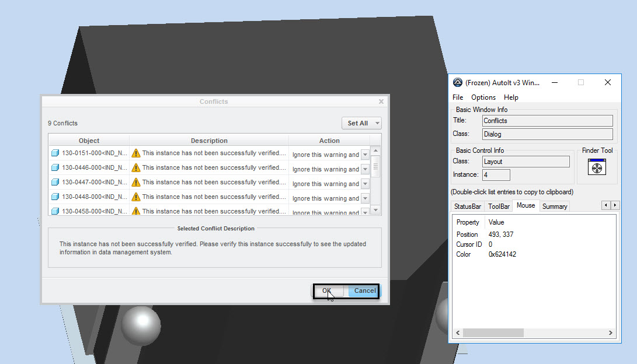Click the warning triangle in the 130-0448-000 row
The height and width of the screenshot is (364, 637).
tap(136, 197)
